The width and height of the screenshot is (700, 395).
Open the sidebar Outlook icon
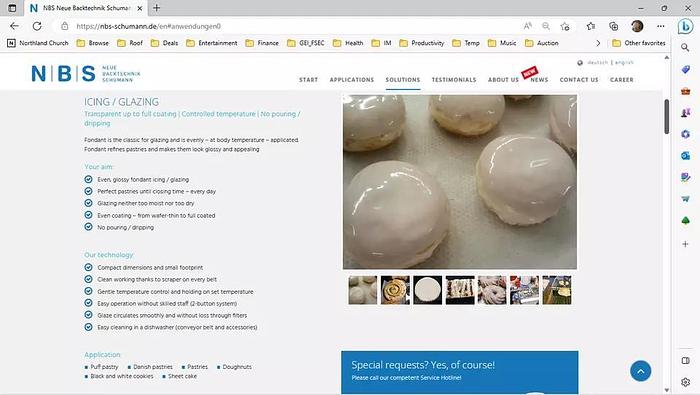(x=685, y=156)
